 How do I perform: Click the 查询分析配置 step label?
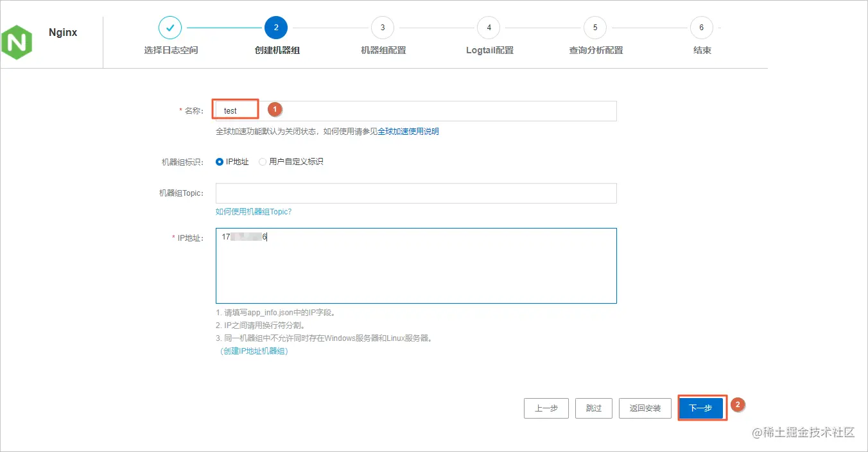[x=596, y=50]
